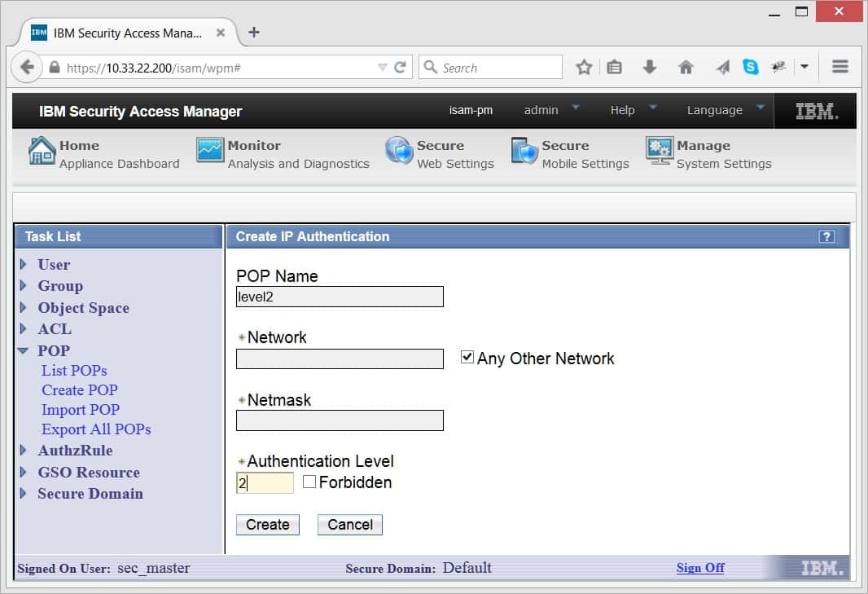Bookmark this page with the star icon

pyautogui.click(x=584, y=68)
